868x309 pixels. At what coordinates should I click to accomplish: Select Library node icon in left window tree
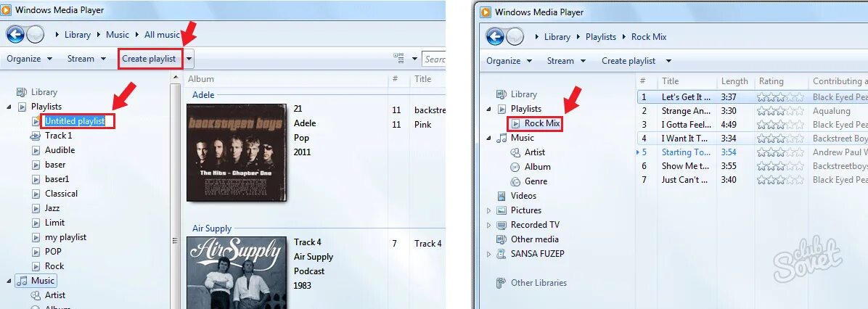(x=22, y=92)
